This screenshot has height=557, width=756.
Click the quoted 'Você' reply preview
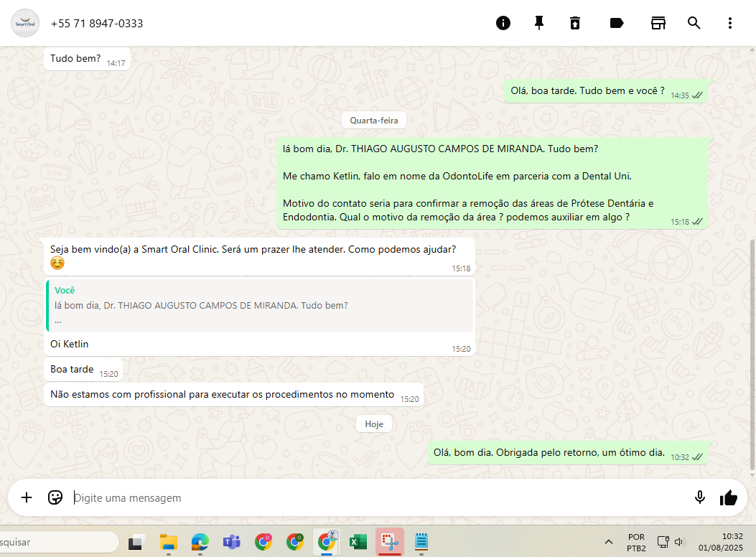click(x=259, y=306)
